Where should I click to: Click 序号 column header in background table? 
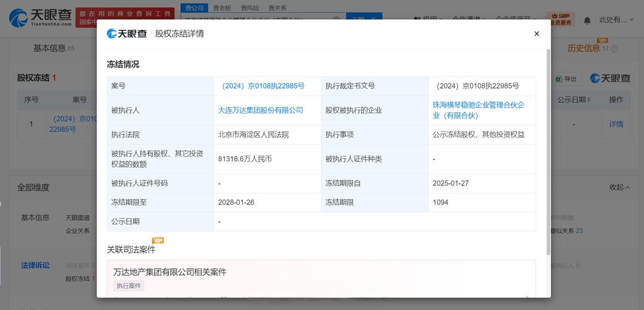click(31, 100)
